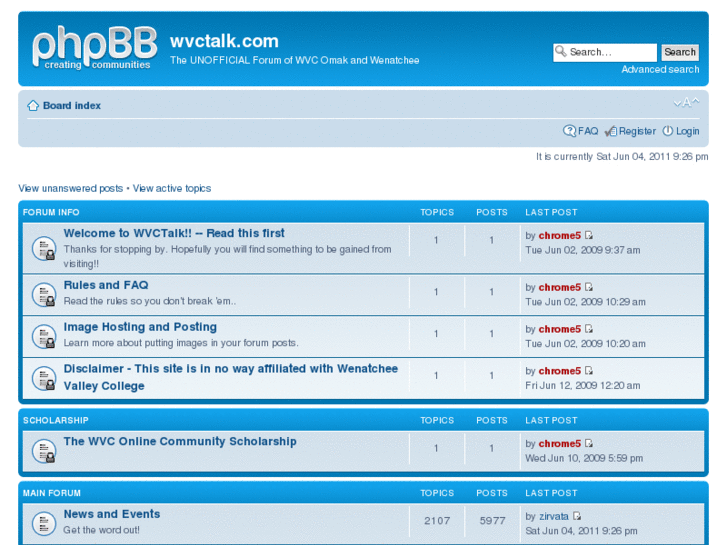
Task: Open chrome5 profile in Disclaimer row
Action: pos(560,371)
